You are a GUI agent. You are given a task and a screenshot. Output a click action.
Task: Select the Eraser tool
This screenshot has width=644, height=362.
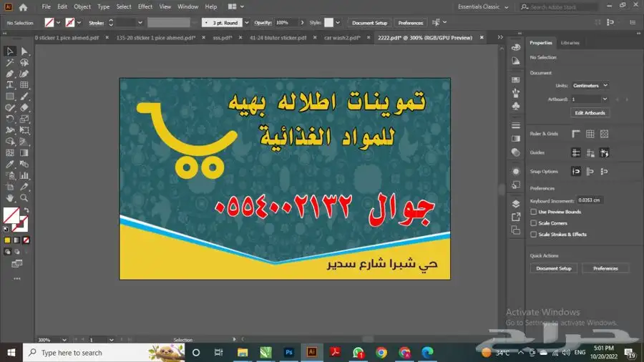click(24, 107)
